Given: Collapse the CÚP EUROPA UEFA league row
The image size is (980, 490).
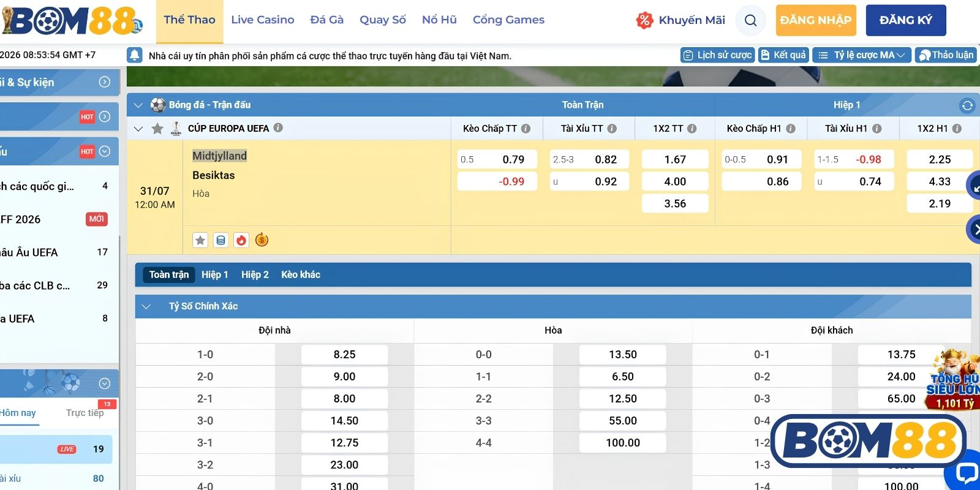Looking at the screenshot, I should 138,129.
